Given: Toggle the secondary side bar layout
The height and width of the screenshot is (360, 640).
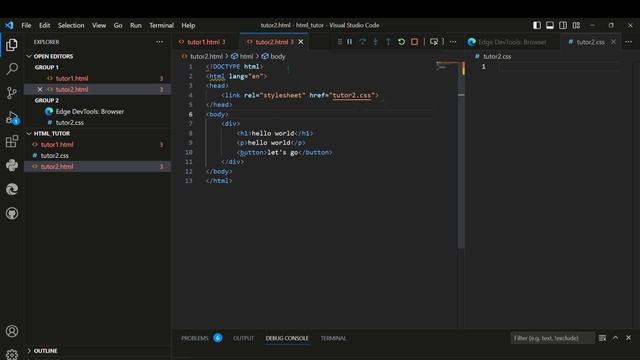Looking at the screenshot, I should [x=563, y=25].
